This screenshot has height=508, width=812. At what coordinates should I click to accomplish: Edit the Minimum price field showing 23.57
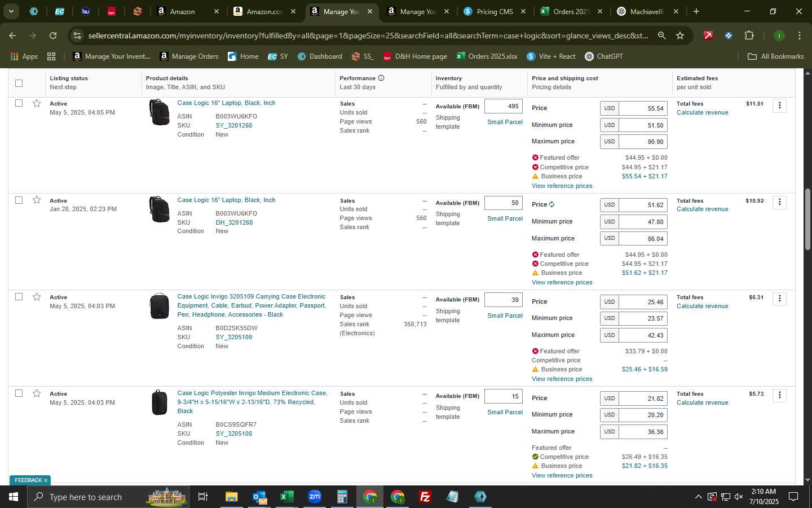[x=643, y=318]
